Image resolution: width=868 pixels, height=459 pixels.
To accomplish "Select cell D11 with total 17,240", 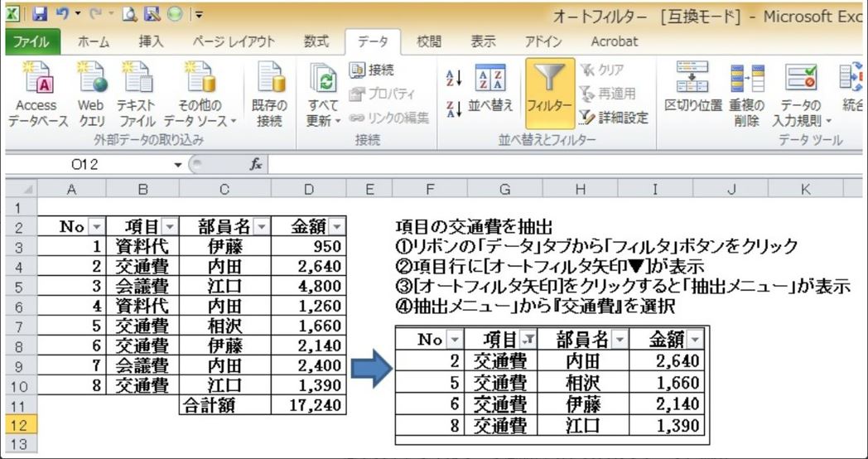I will pos(311,406).
